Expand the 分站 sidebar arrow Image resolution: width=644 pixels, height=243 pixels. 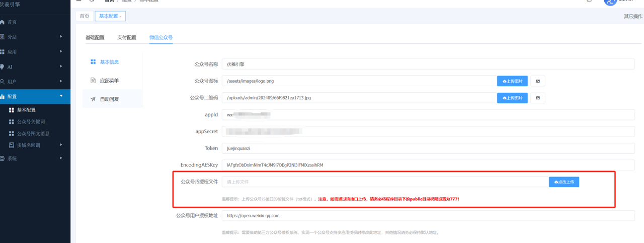point(61,37)
